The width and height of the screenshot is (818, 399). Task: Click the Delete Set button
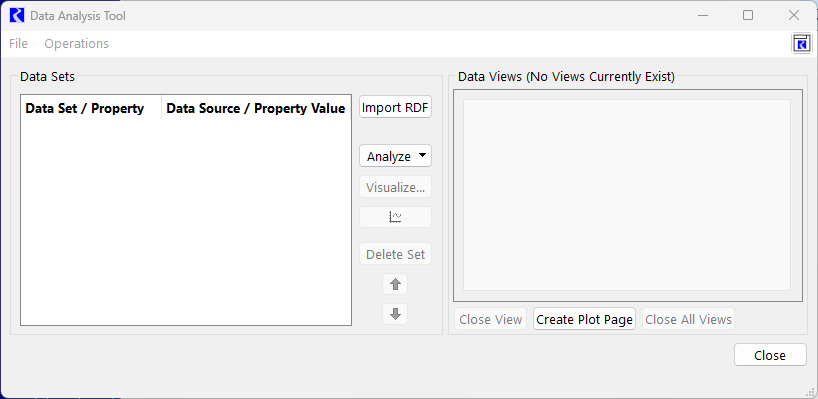coord(395,255)
